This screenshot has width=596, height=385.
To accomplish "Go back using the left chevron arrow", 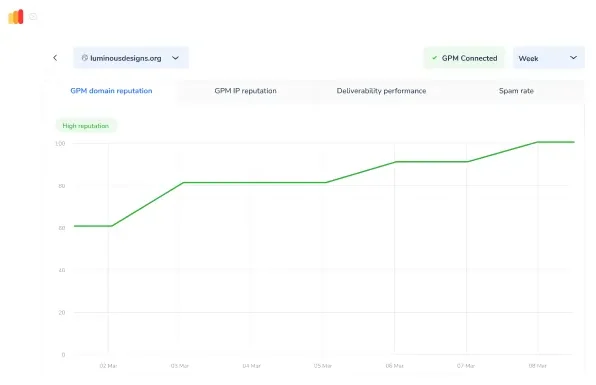I will coord(55,58).
